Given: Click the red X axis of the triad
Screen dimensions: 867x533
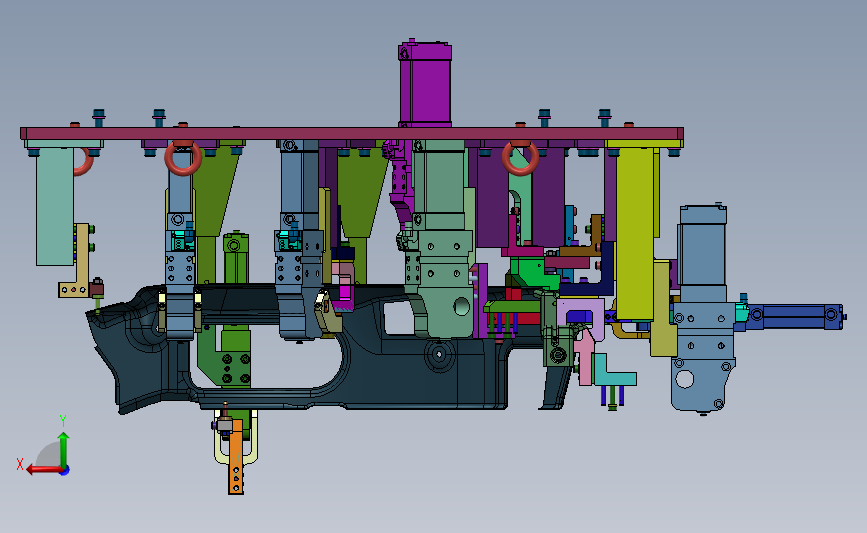Looking at the screenshot, I should pos(44,470).
